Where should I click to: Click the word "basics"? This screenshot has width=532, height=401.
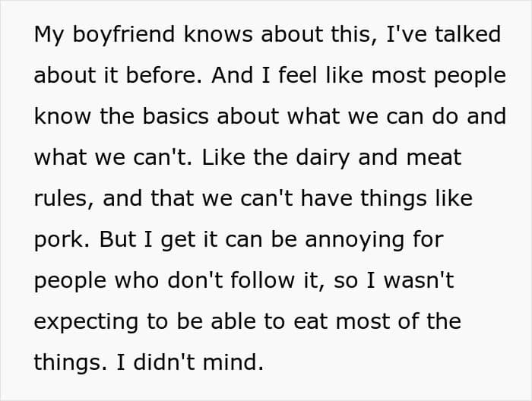tap(176, 116)
